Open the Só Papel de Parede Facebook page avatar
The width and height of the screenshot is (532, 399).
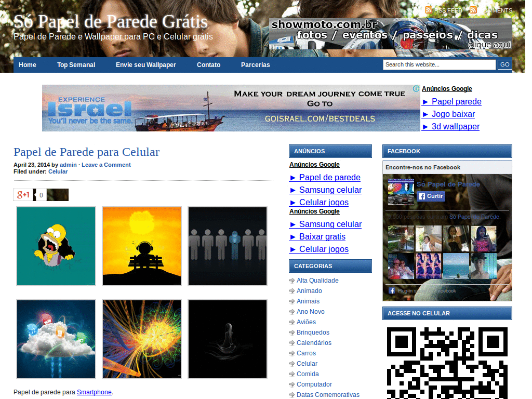click(x=401, y=191)
